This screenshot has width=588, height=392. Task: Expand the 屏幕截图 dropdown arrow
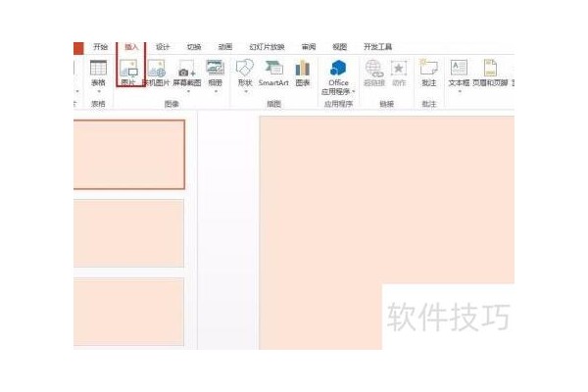click(x=188, y=91)
